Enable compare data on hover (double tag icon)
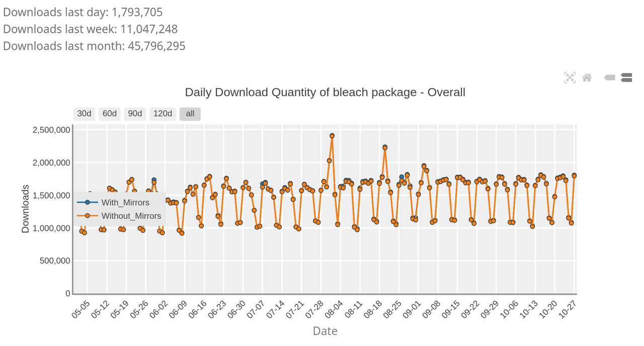This screenshot has height=346, width=644. tap(626, 77)
